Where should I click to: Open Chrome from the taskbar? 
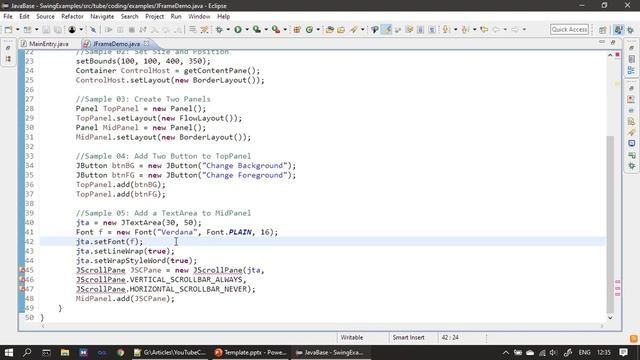[120, 352]
